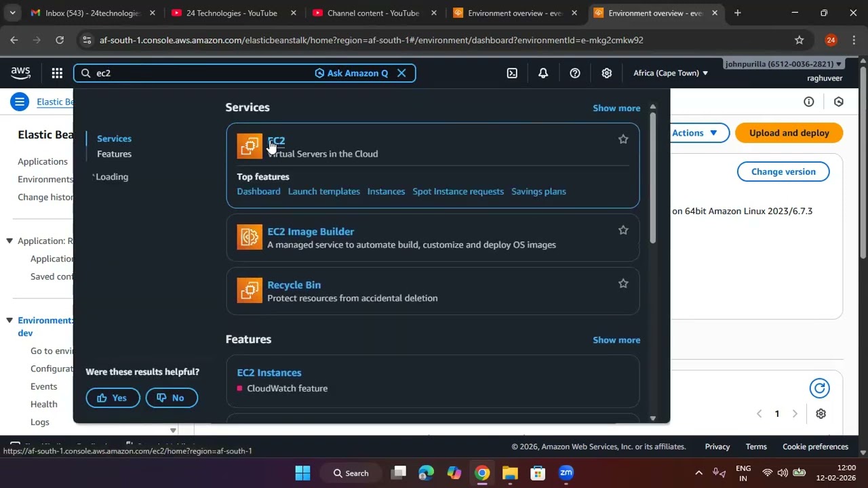This screenshot has width=868, height=488.
Task: Collapse the Environment dev section in sidebar
Action: pos(9,320)
